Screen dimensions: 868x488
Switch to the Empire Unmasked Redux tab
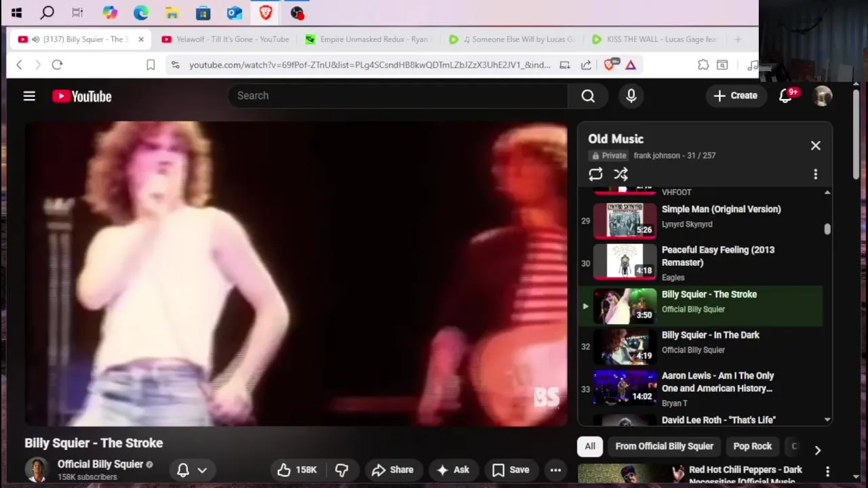370,39
